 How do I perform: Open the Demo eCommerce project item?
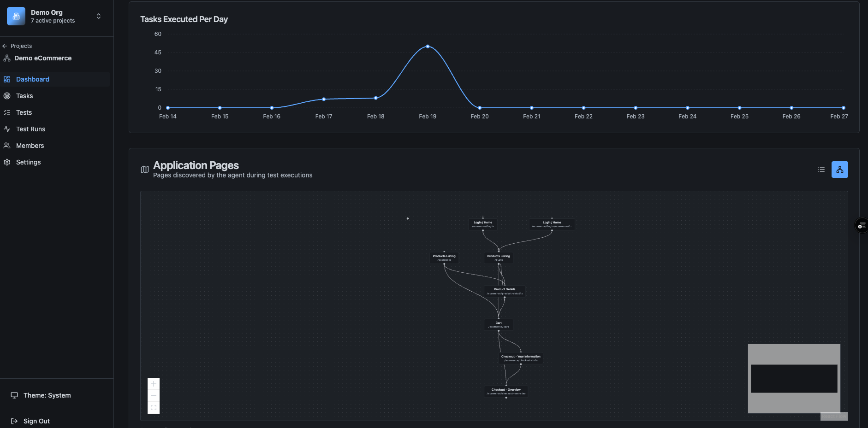pos(42,58)
